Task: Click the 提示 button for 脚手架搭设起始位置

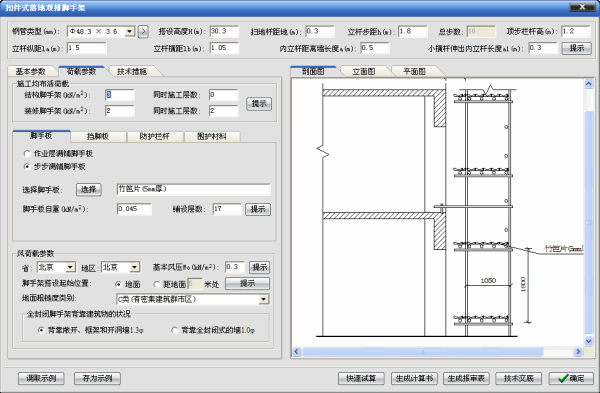Action: pos(247,284)
